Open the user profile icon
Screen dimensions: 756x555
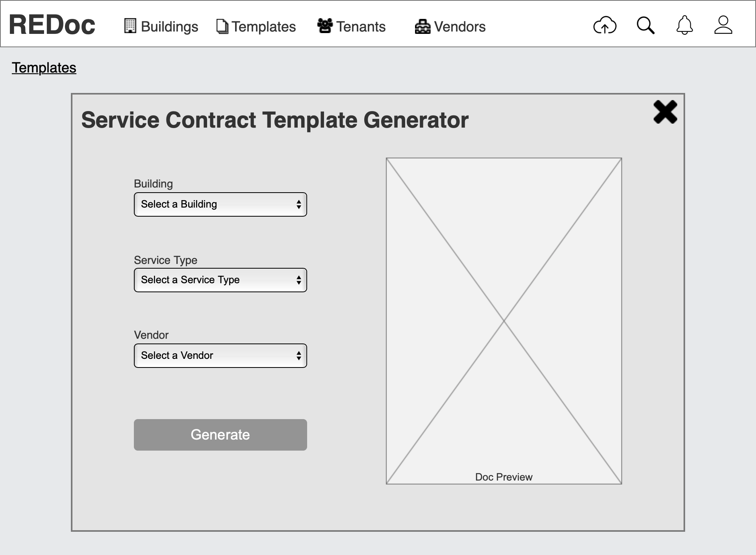click(x=723, y=25)
